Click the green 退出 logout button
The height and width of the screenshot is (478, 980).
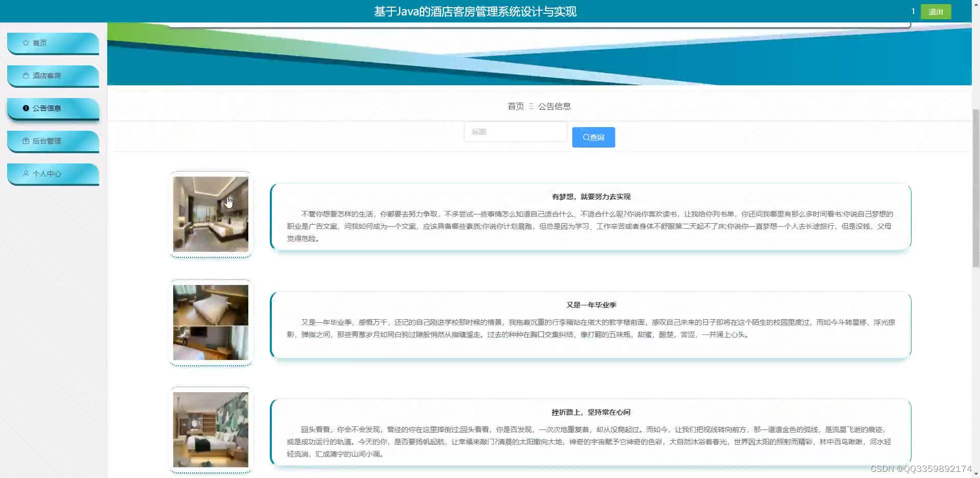click(936, 12)
